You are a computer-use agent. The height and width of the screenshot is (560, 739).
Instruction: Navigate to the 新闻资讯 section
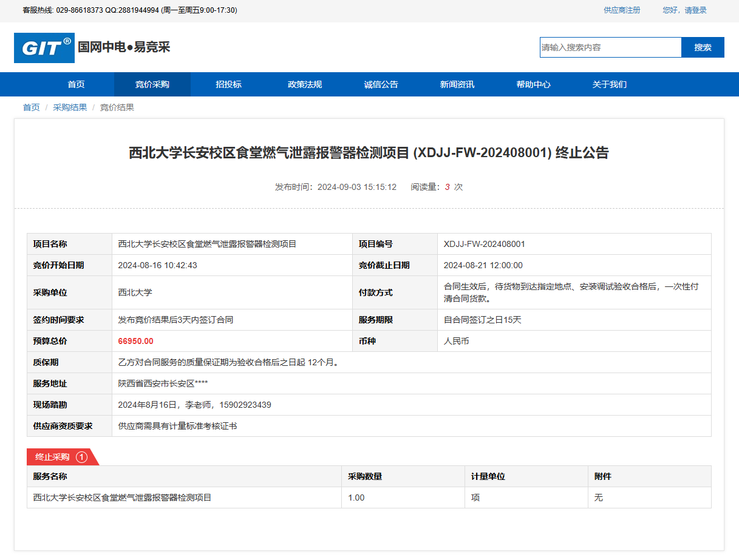[457, 84]
